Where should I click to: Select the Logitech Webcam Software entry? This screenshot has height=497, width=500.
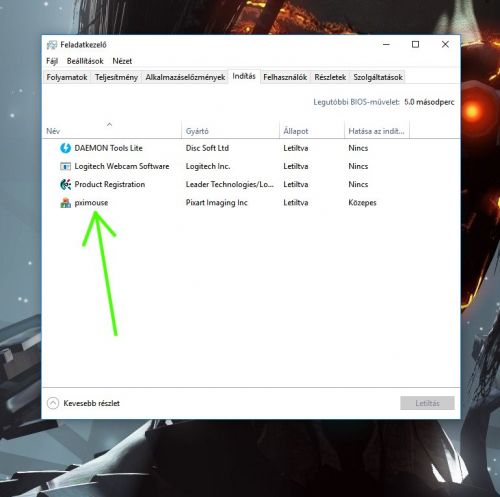click(122, 166)
